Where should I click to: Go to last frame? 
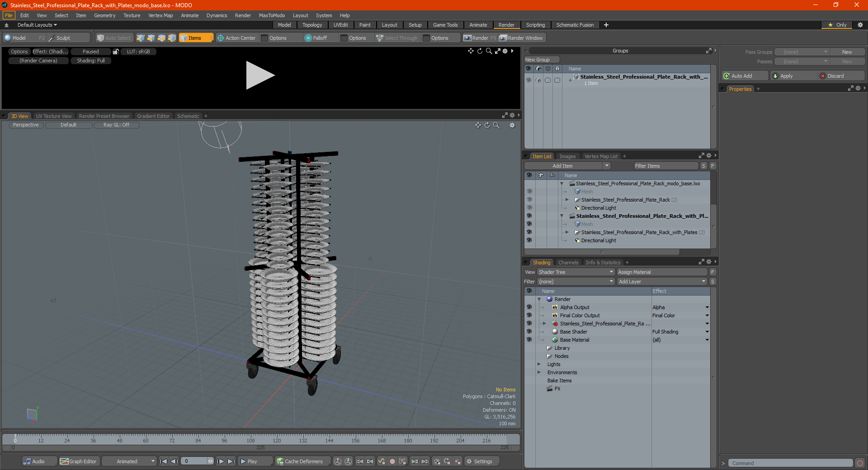click(231, 461)
